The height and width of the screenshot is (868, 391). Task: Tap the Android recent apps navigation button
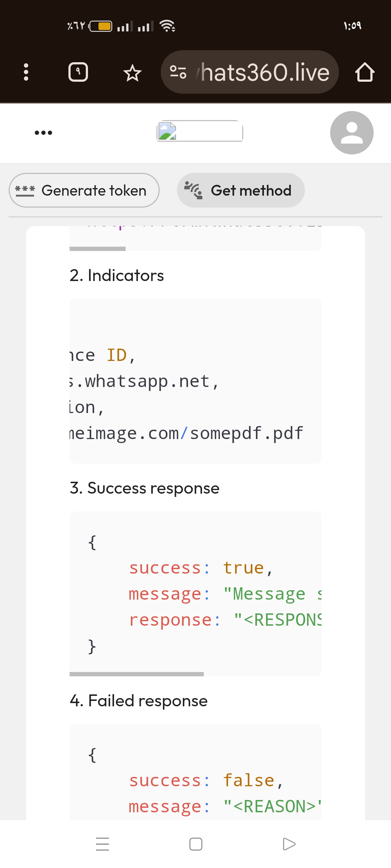click(x=102, y=844)
